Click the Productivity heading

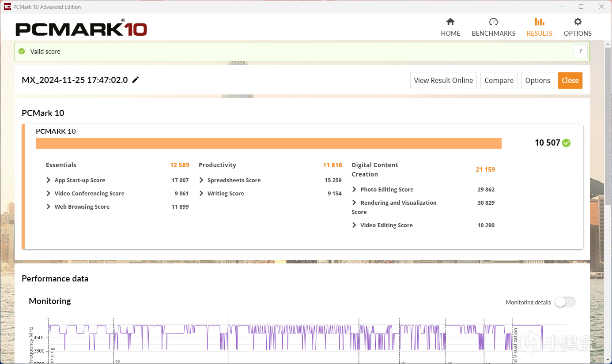point(217,165)
